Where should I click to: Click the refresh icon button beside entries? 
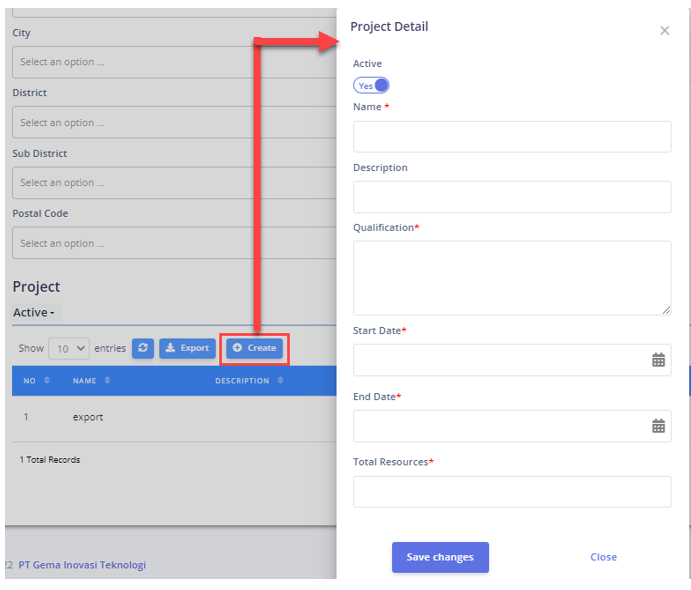click(x=143, y=348)
